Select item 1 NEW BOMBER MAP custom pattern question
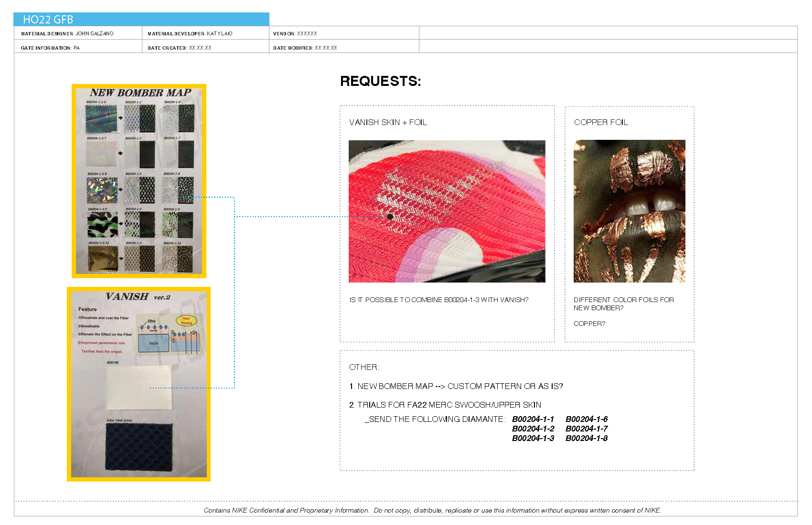The image size is (812, 525). 456,386
